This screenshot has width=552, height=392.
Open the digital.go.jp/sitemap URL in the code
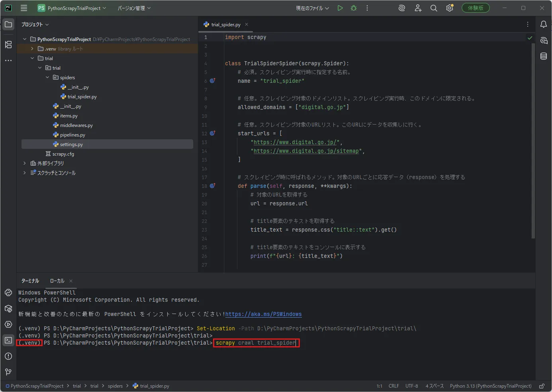306,151
